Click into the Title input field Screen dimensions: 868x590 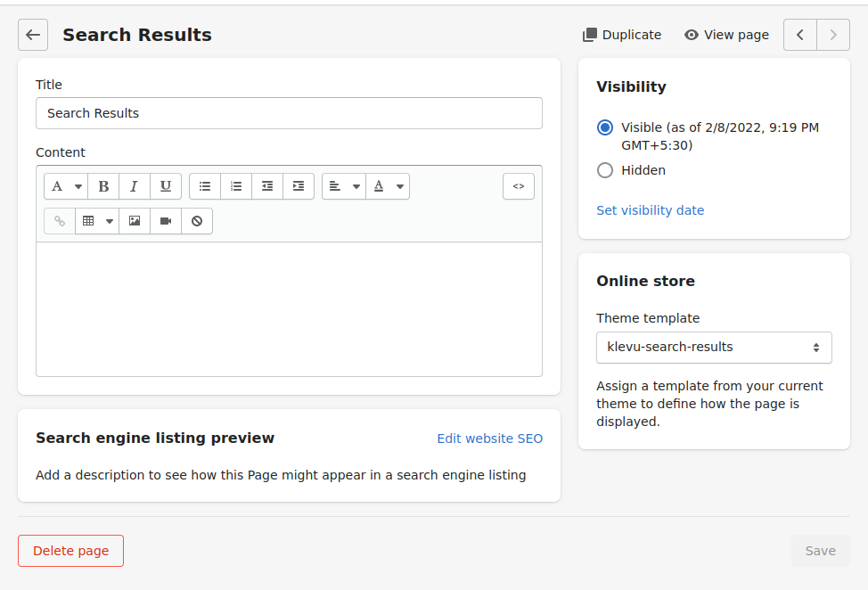(289, 113)
